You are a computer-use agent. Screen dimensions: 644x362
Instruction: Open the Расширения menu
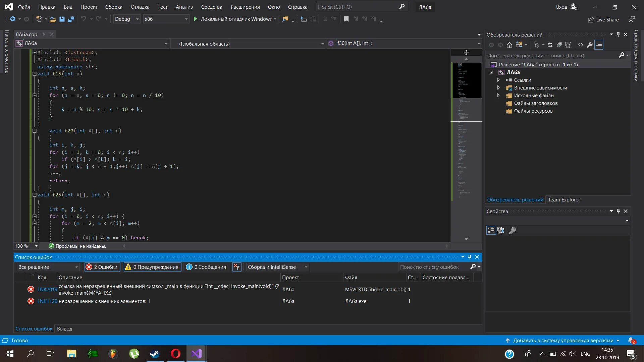(x=245, y=7)
